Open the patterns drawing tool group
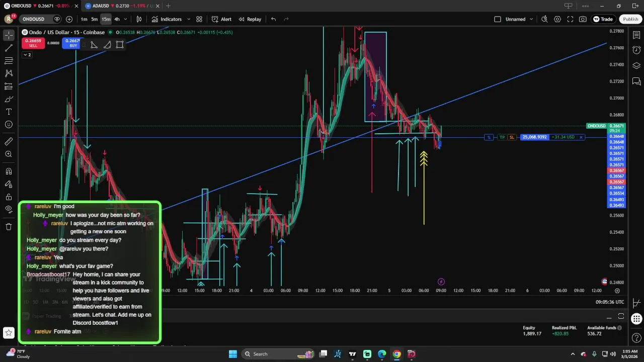Viewport: 644px width, 362px height. [x=9, y=73]
